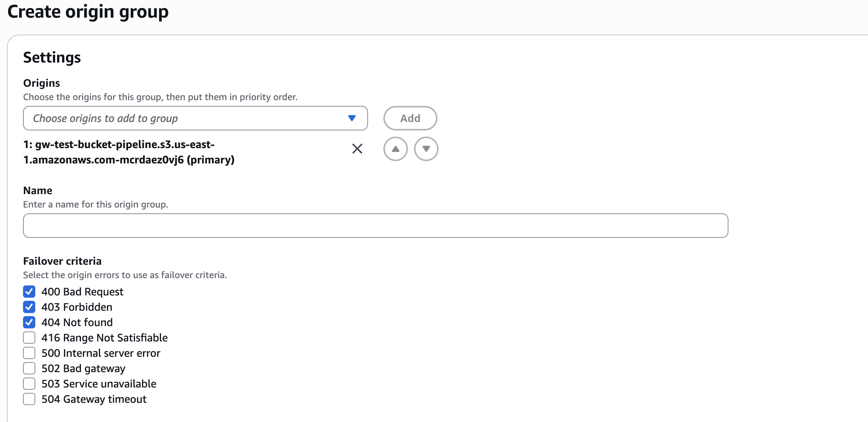Click the Add origin button

(x=410, y=118)
